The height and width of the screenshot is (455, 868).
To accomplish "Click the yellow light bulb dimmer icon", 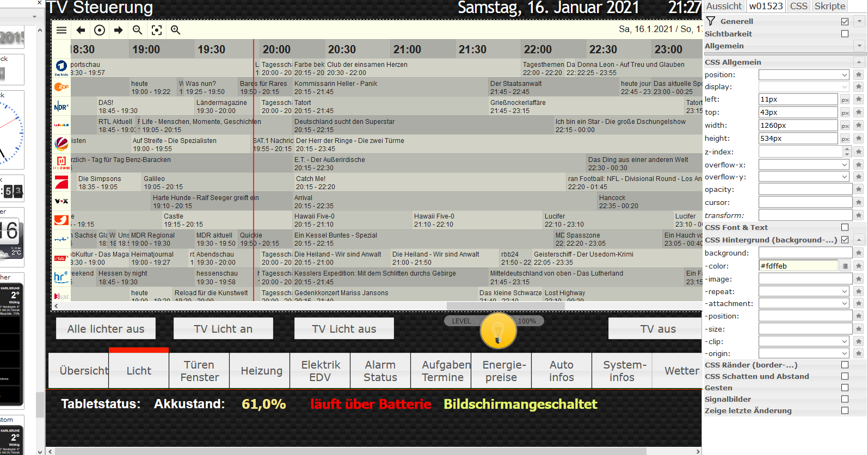I will pyautogui.click(x=498, y=330).
